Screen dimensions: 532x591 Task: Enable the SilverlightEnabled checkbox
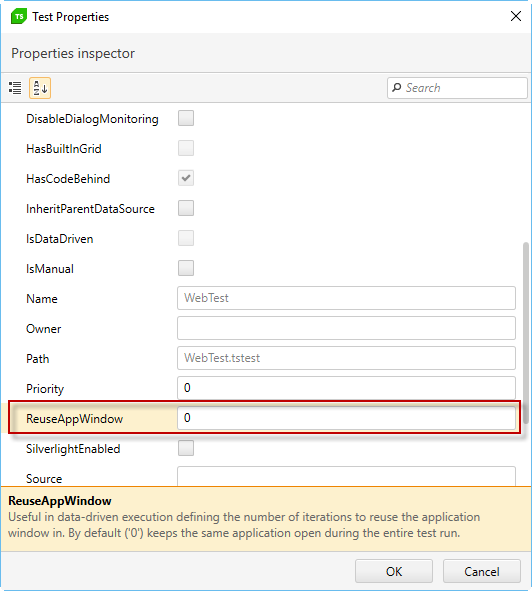pyautogui.click(x=186, y=448)
